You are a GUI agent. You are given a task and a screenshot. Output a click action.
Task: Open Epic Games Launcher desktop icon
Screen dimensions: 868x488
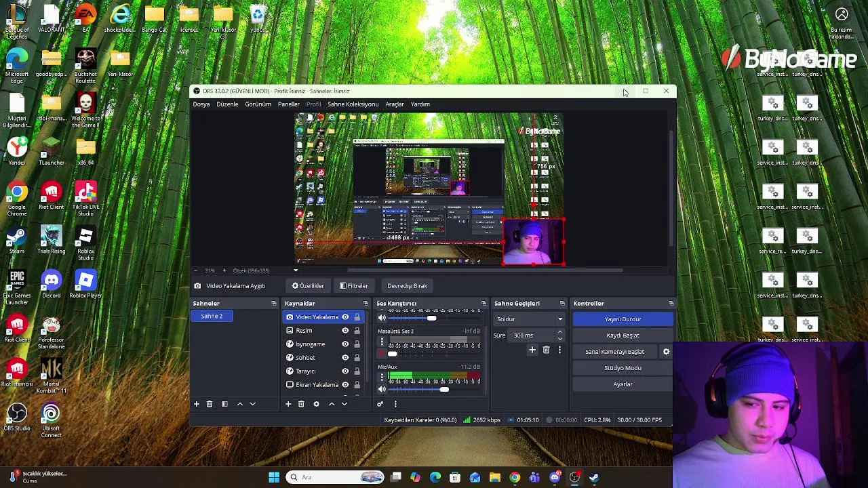click(x=17, y=287)
